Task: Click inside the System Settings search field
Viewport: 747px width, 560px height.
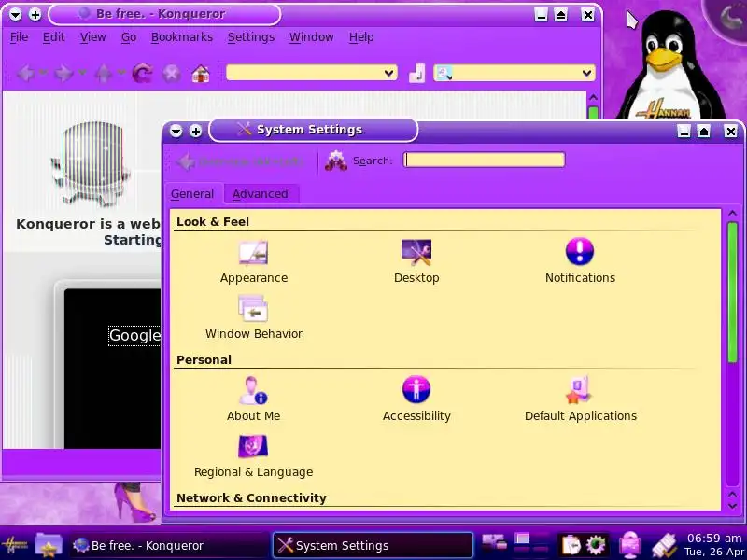Action: [484, 160]
